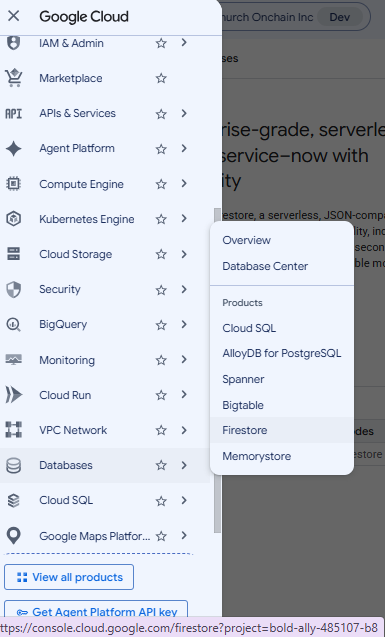Image resolution: width=385 pixels, height=637 pixels.
Task: Open the Onchain Inc Dev project selector
Action: coord(296,17)
